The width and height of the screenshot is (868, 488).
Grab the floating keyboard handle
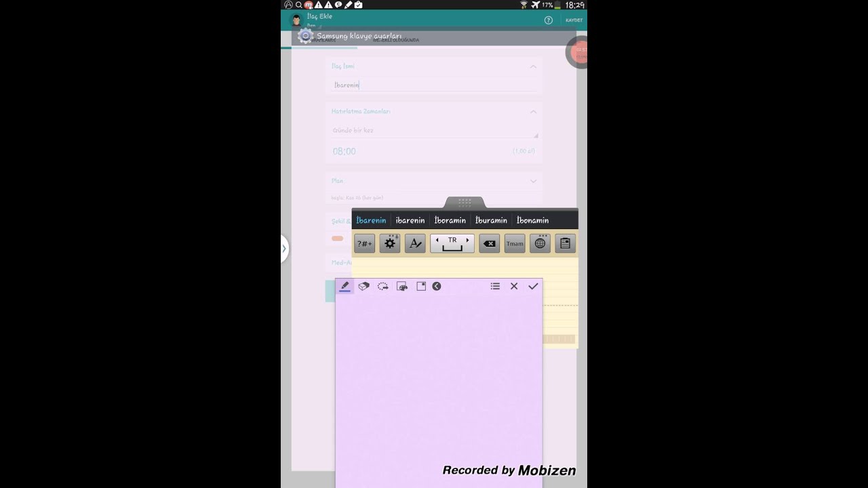click(465, 203)
